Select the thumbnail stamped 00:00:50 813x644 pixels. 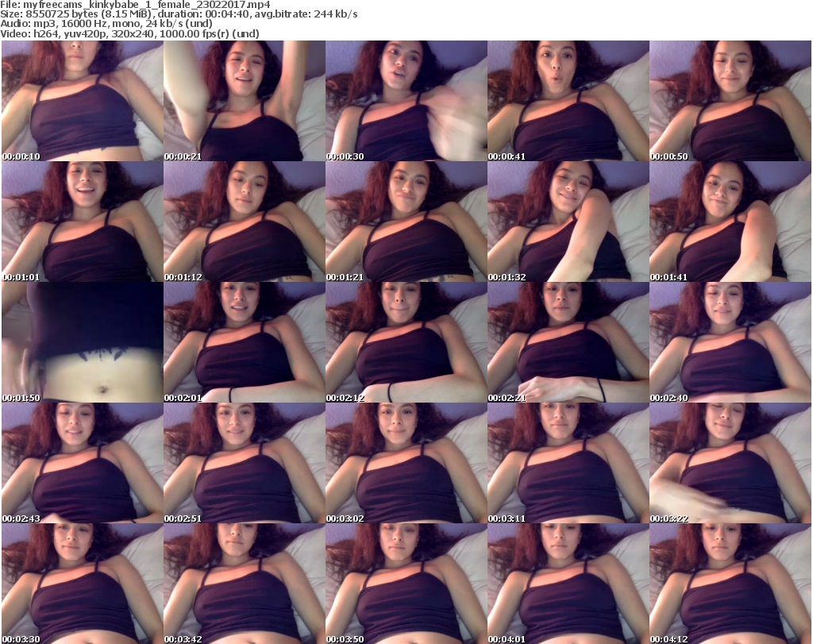pyautogui.click(x=730, y=101)
